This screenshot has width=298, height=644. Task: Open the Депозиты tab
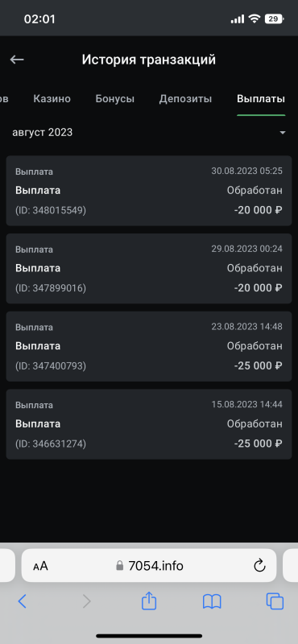pos(185,98)
